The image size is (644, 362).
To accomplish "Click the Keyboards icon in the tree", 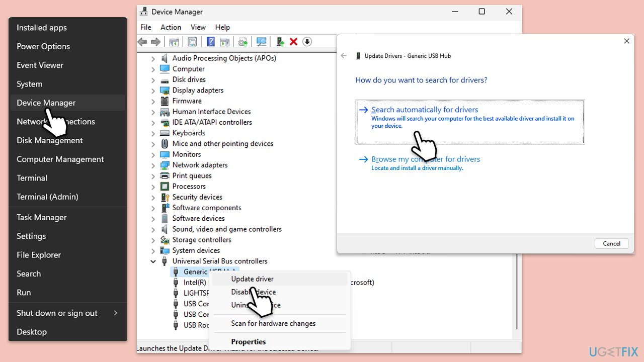I will (165, 133).
